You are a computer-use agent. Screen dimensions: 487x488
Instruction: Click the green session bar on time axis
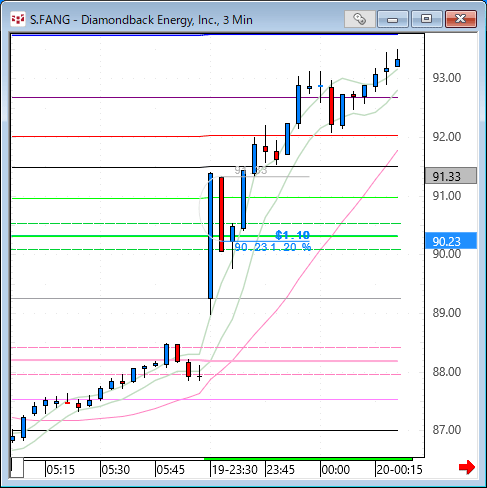pyautogui.click(x=308, y=459)
